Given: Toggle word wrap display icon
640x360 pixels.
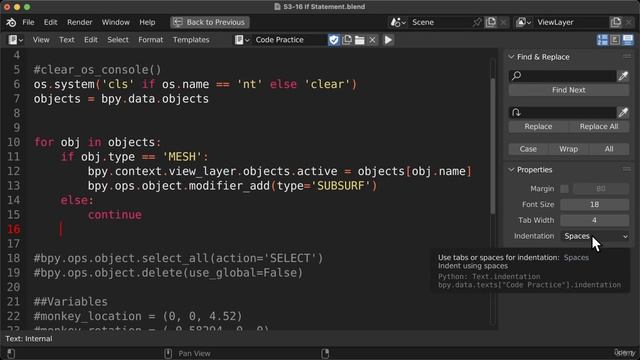Looking at the screenshot, I should click(x=615, y=40).
